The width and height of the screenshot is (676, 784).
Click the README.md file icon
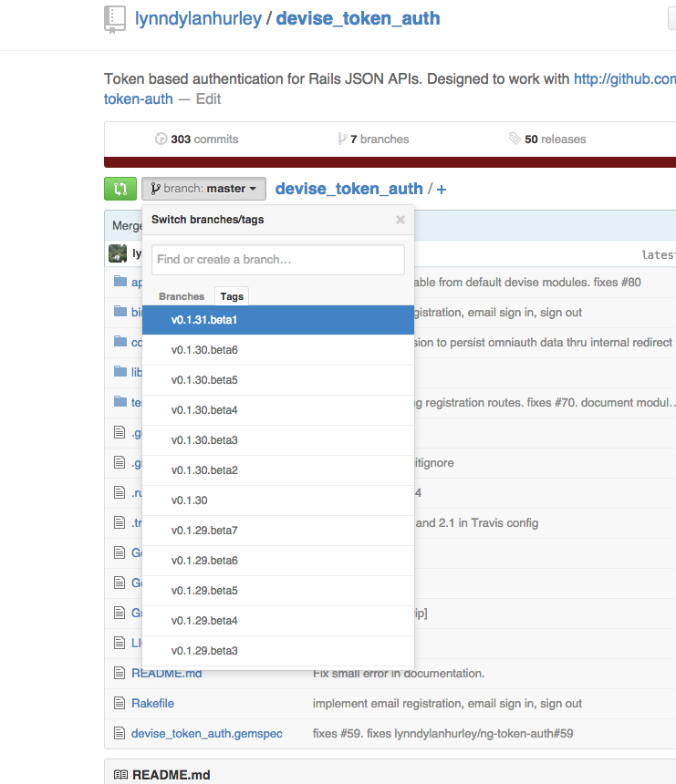[120, 673]
